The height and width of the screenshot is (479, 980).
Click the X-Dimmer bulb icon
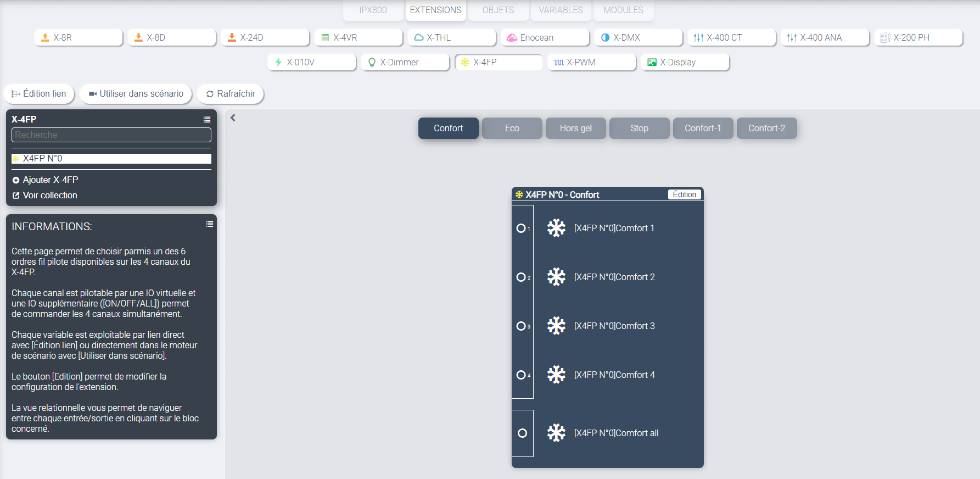tap(372, 62)
